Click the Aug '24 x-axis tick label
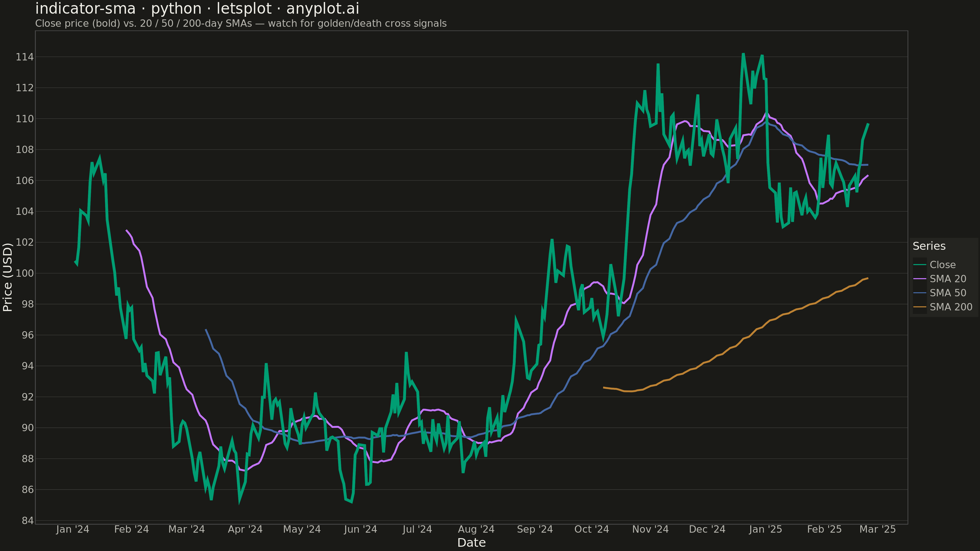 pyautogui.click(x=476, y=529)
